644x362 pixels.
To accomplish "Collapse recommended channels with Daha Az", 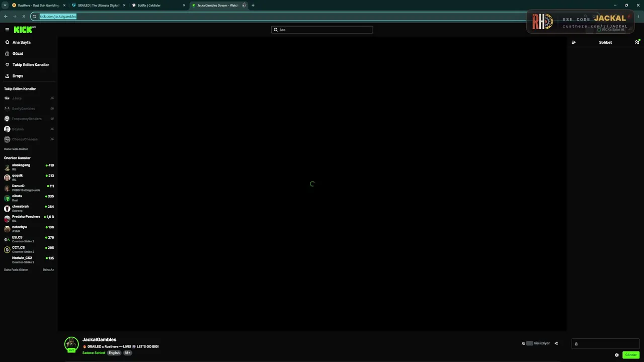I will click(x=48, y=270).
